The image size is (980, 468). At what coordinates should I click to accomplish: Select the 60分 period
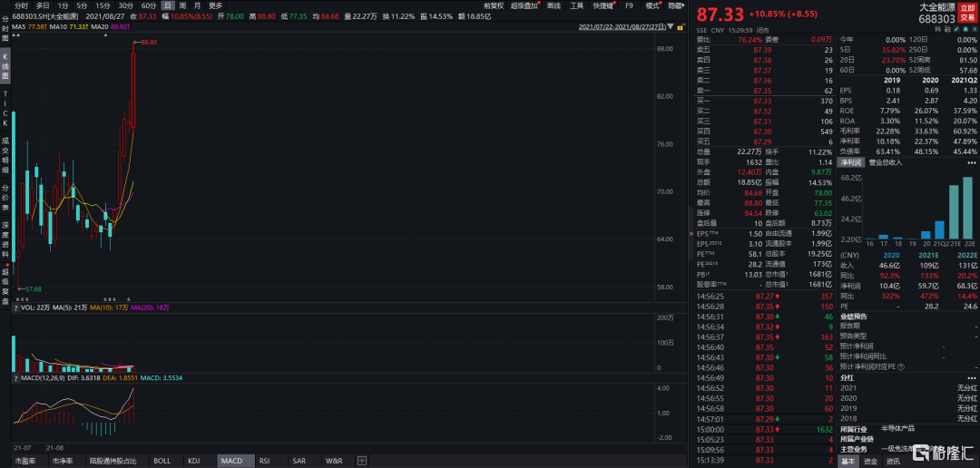click(149, 5)
